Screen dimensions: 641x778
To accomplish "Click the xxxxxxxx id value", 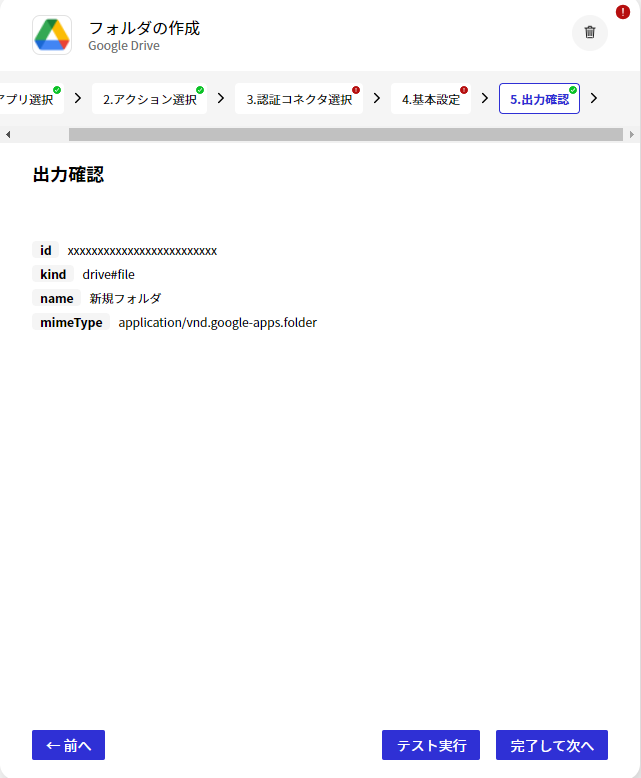I will [142, 251].
